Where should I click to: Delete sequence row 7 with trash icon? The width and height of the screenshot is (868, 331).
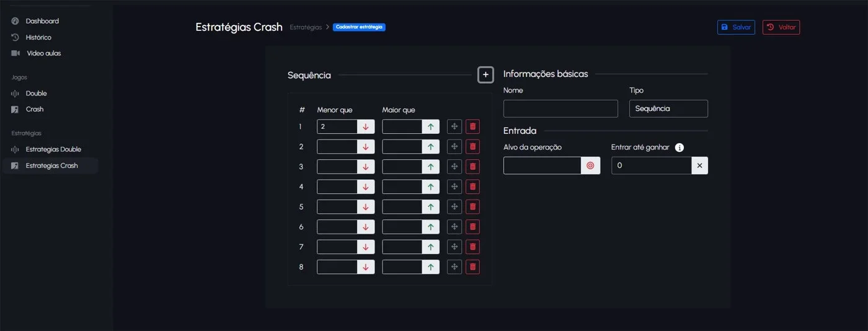click(x=473, y=247)
